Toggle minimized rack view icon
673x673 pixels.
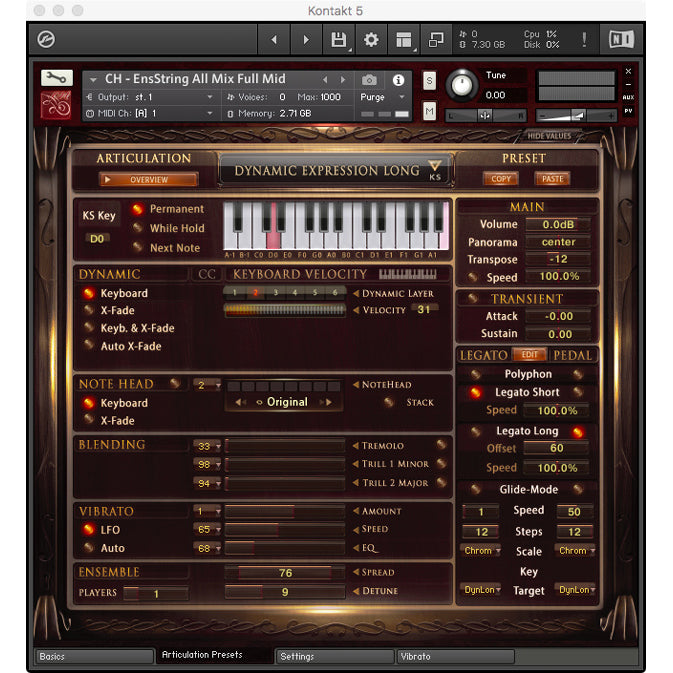(x=436, y=39)
